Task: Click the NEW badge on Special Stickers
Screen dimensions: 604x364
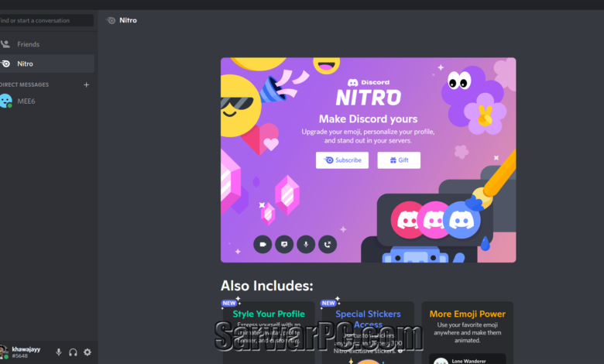Action: pyautogui.click(x=328, y=303)
